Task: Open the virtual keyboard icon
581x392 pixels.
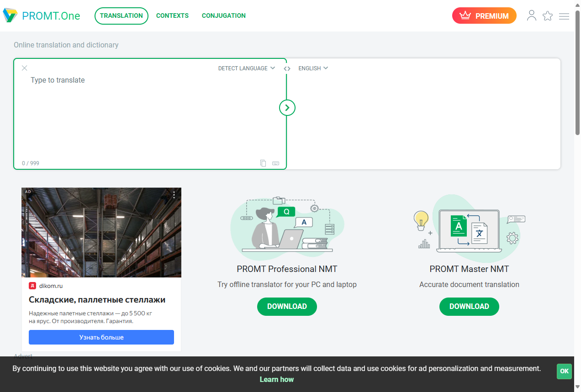Action: click(275, 163)
